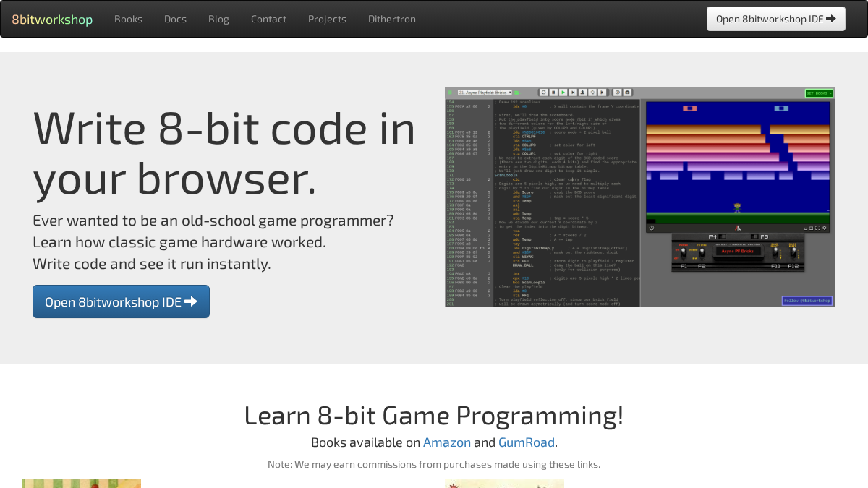Open the Books menu item
Viewport: 868px width, 488px height.
[x=128, y=19]
